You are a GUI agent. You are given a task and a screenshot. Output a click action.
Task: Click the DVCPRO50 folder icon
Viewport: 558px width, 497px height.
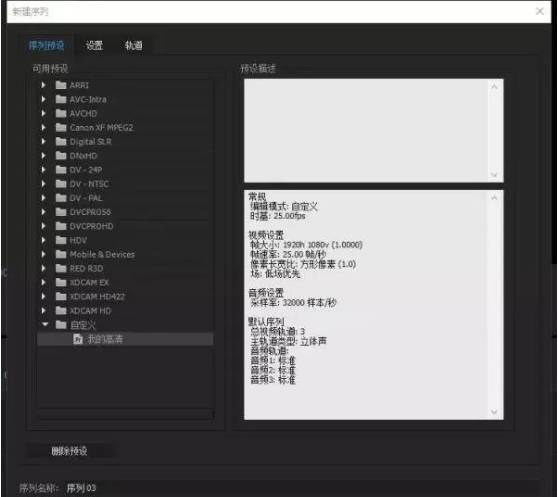coord(61,212)
